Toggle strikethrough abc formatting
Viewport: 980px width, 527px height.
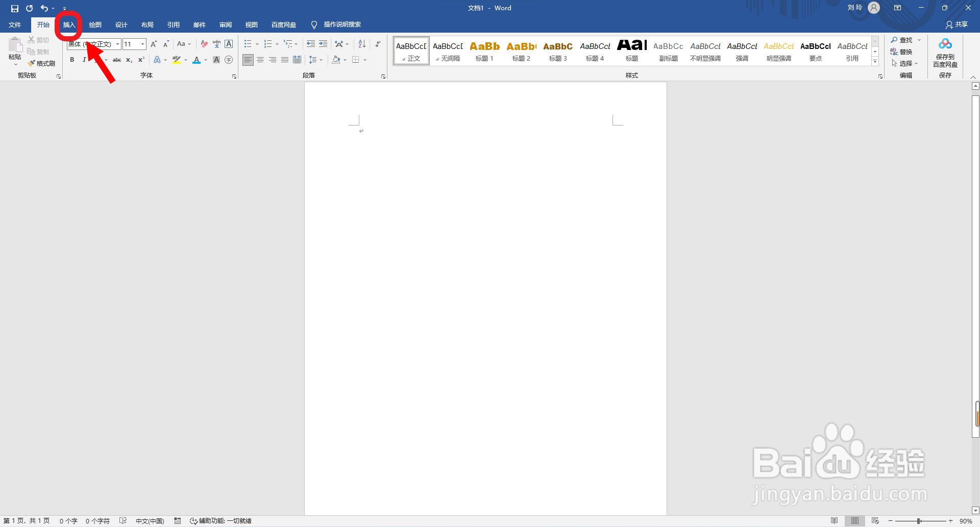[117, 60]
